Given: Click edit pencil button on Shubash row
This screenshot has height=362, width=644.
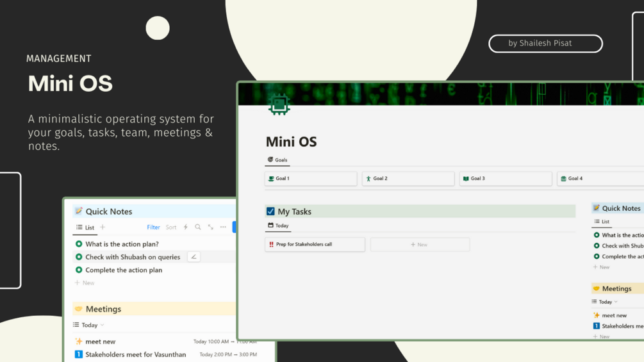Looking at the screenshot, I should pyautogui.click(x=194, y=257).
